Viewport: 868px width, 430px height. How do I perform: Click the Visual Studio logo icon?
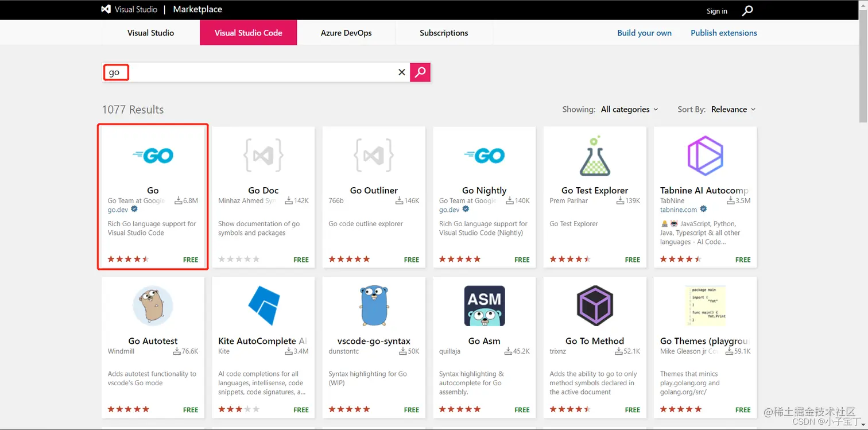click(x=106, y=10)
